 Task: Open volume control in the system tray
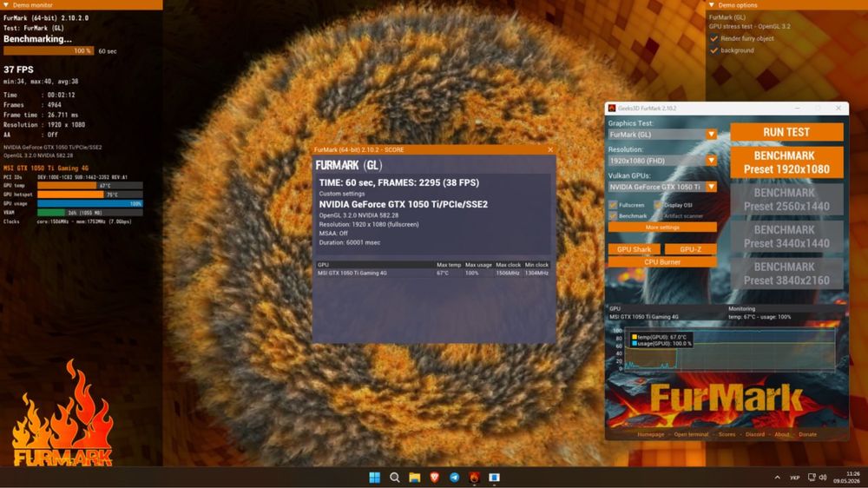823,478
